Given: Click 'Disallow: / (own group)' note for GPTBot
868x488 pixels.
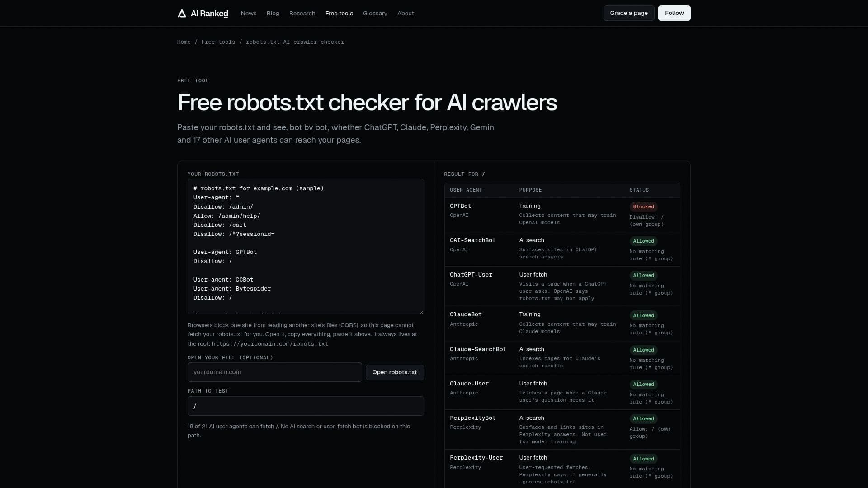Looking at the screenshot, I should click(x=646, y=221).
